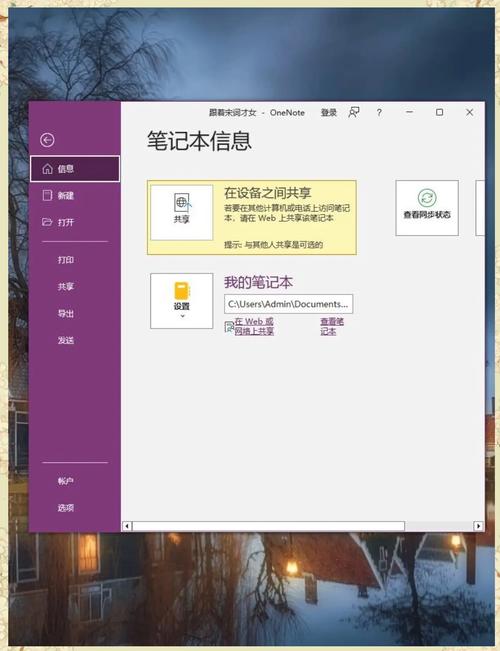
Task: Click the 共享 globe share button
Action: [181, 213]
